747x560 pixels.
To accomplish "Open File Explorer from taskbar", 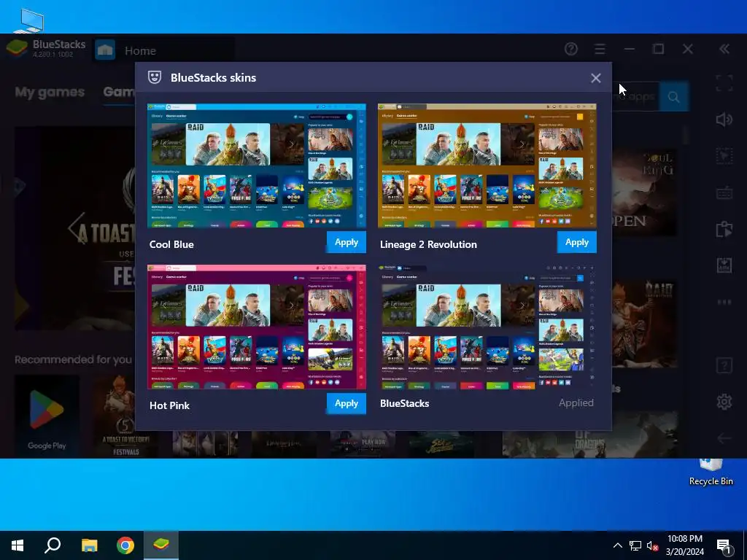I will (x=89, y=545).
